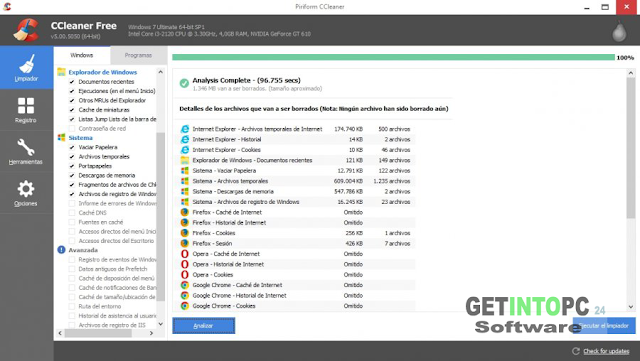Screen dimensions: 640x361
Task: Click Chrome icon for Cookies row
Action: point(185,306)
